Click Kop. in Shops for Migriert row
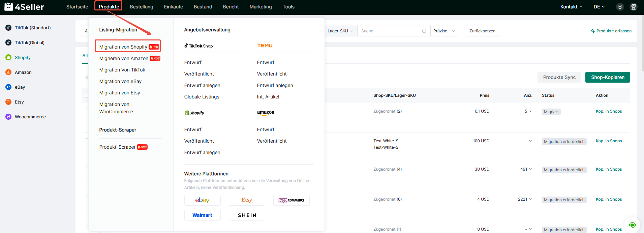The width and height of the screenshot is (644, 233). coord(609,111)
